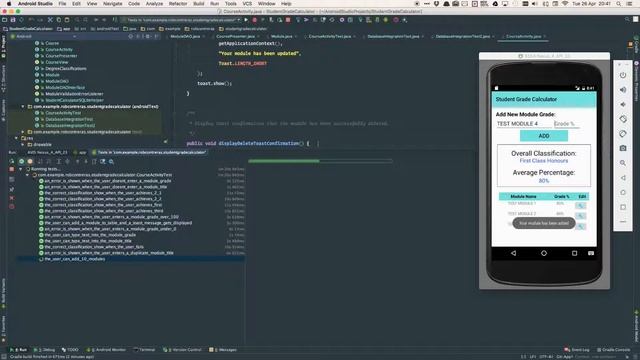Take an emulator screenshot with camera icon
Viewport: 640px width, 360px height.
coord(623,148)
